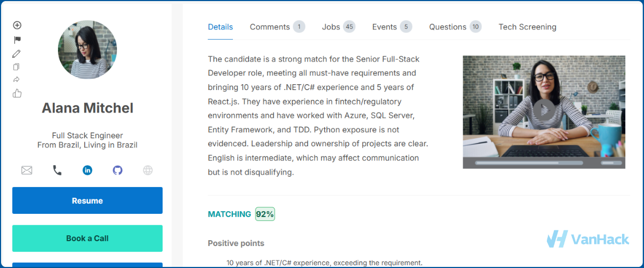The width and height of the screenshot is (644, 268).
Task: Go to the Questions tab
Action: (455, 27)
